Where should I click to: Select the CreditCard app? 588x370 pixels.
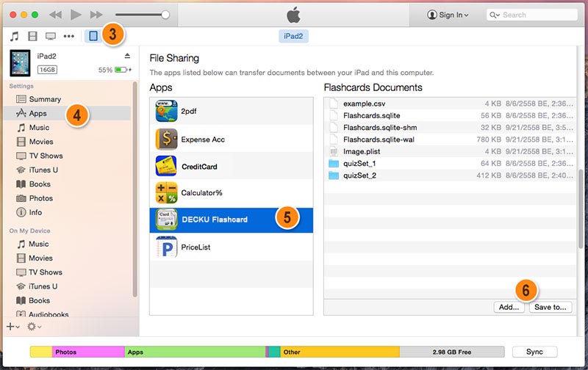232,166
